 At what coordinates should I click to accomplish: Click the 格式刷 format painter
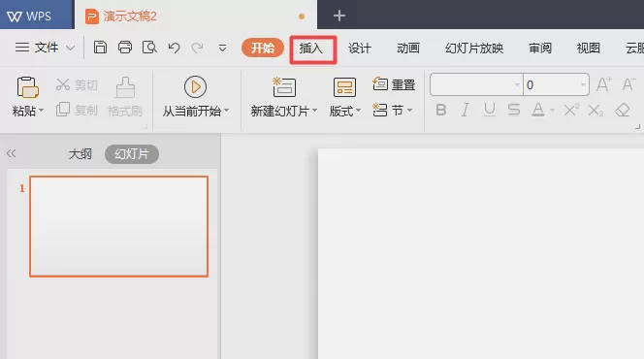[x=125, y=97]
